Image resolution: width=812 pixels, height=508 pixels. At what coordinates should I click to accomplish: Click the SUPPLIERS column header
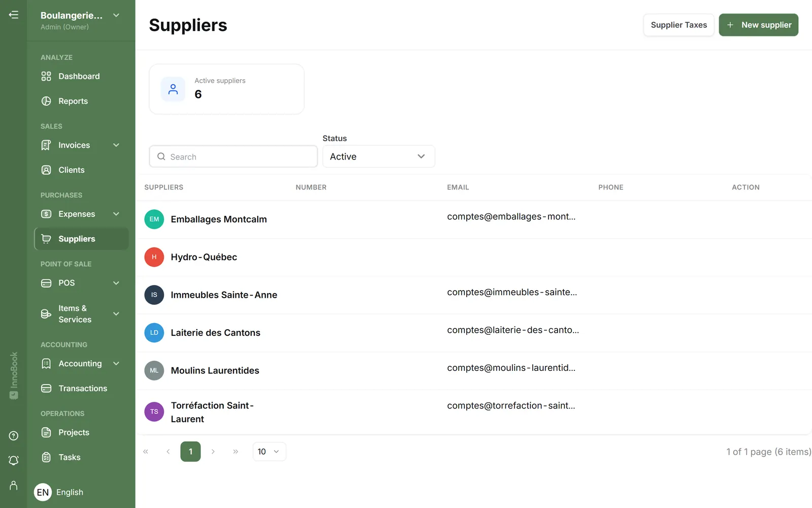coord(164,187)
